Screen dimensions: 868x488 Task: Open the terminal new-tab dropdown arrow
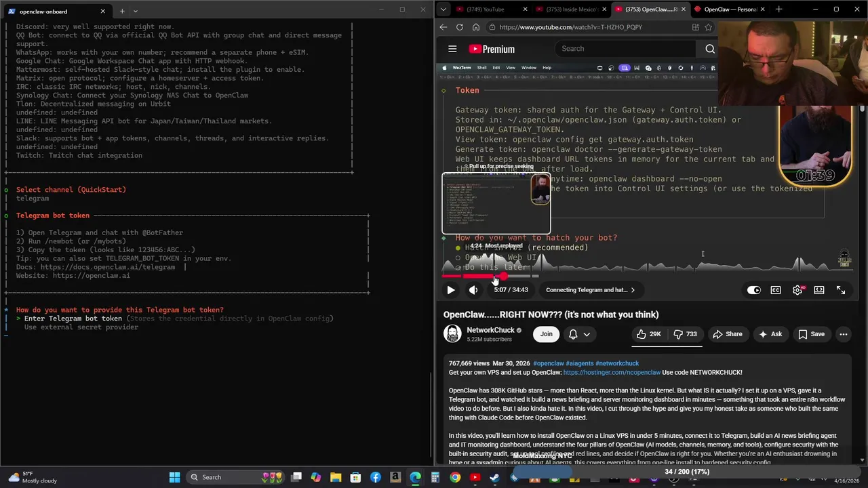tap(135, 11)
